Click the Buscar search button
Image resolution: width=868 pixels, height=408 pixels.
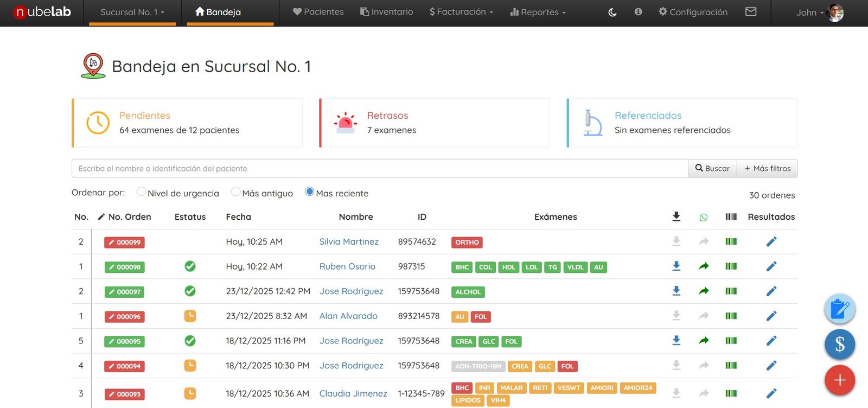(x=712, y=169)
